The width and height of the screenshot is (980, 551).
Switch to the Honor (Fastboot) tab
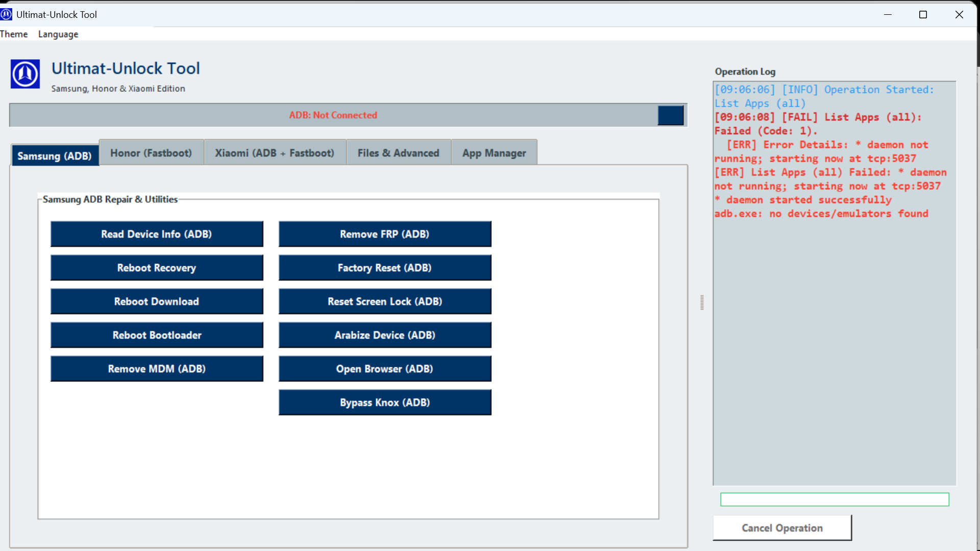151,153
